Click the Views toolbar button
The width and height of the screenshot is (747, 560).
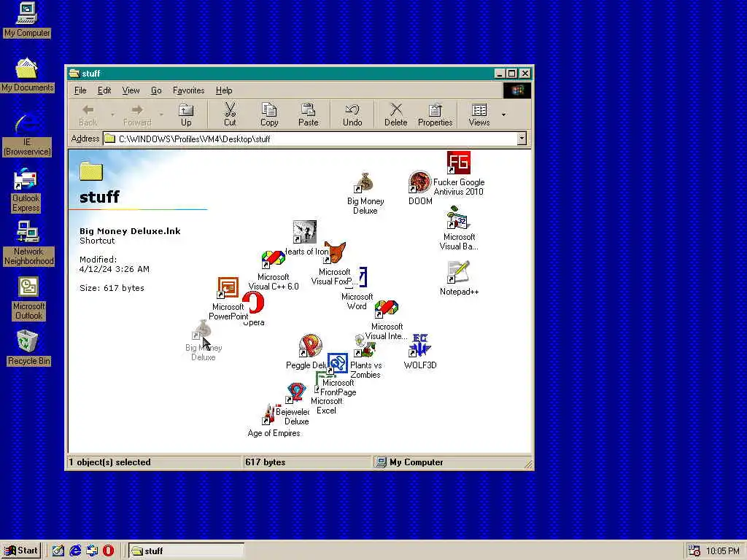(479, 114)
